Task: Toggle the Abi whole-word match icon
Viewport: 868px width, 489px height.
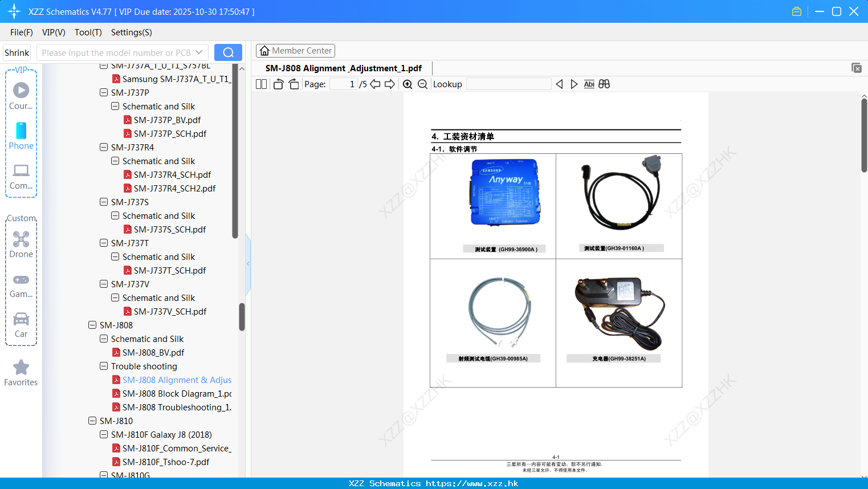Action: pos(589,84)
